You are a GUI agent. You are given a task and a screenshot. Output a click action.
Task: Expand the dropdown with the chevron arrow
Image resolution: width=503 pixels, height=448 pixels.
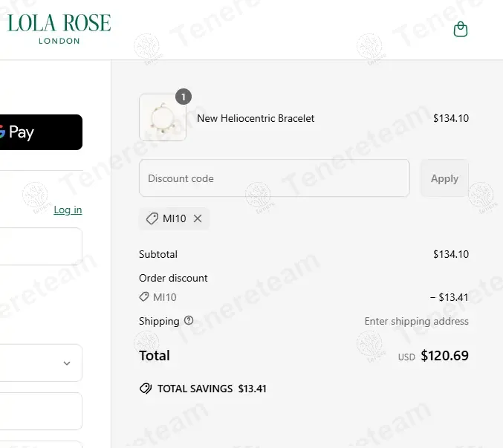point(66,363)
